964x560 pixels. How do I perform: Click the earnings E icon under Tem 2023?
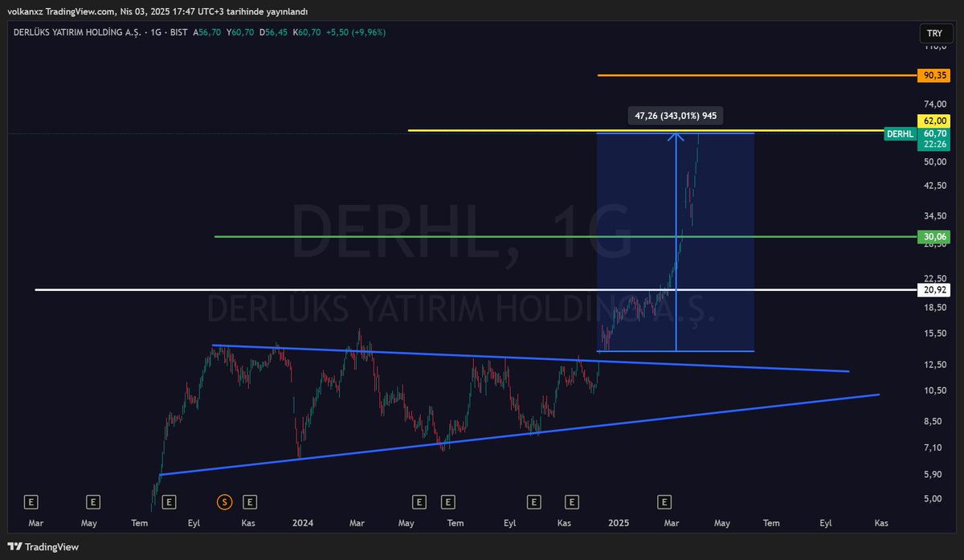coord(169,501)
